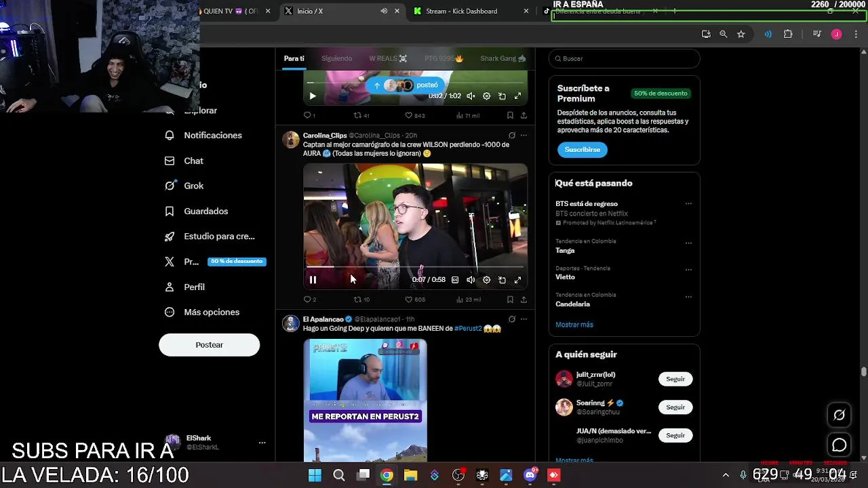This screenshot has height=488, width=868.
Task: Seek on top video progress bar
Action: (415, 83)
